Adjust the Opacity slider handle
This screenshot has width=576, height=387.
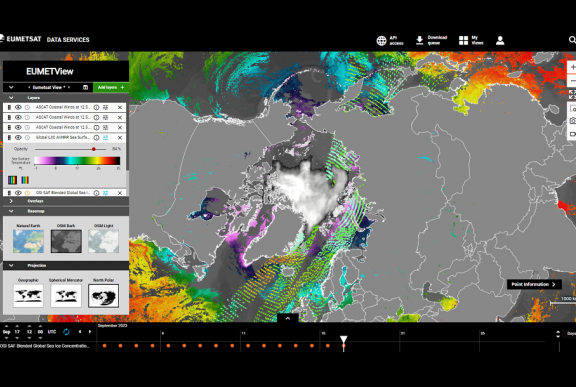tap(94, 149)
